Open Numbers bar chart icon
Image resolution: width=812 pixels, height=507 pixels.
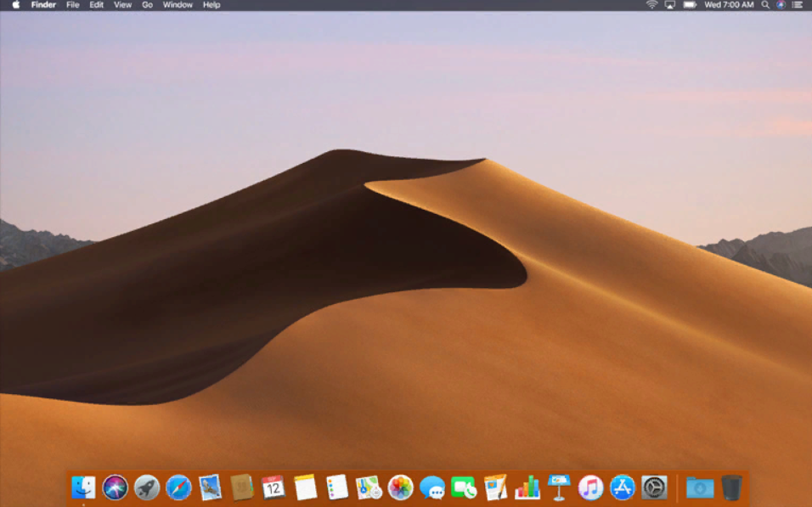point(527,487)
